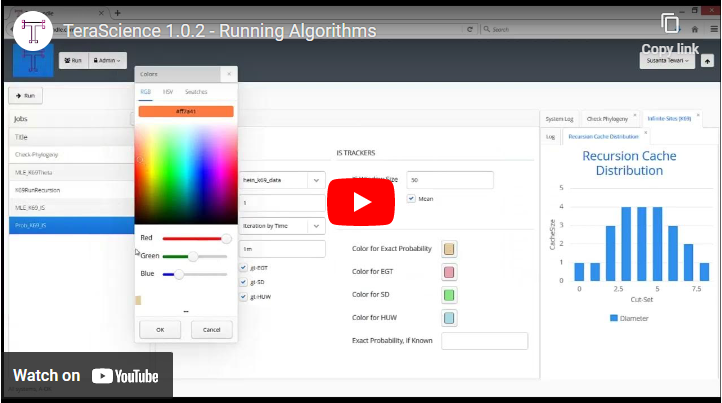Select the Prob_K69_IS job row

[x=71, y=225]
